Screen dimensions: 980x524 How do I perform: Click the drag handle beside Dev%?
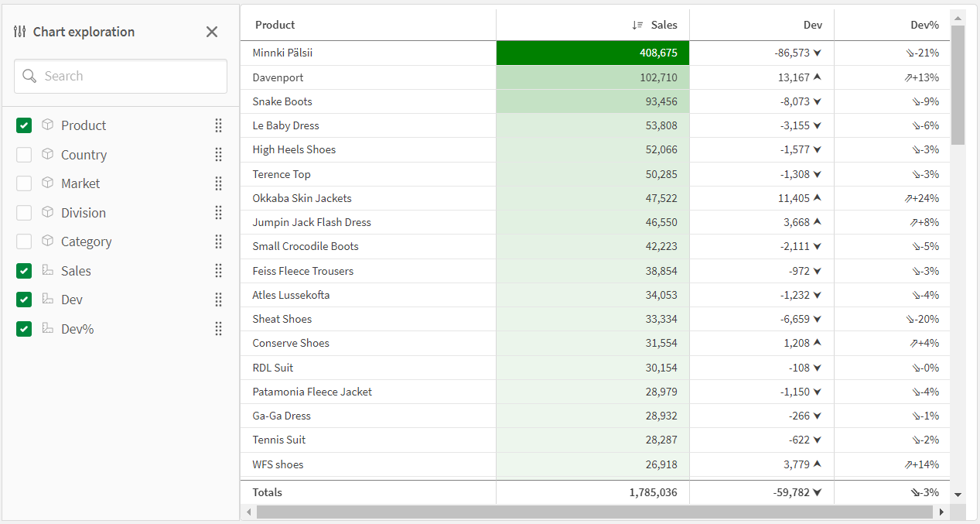click(218, 329)
